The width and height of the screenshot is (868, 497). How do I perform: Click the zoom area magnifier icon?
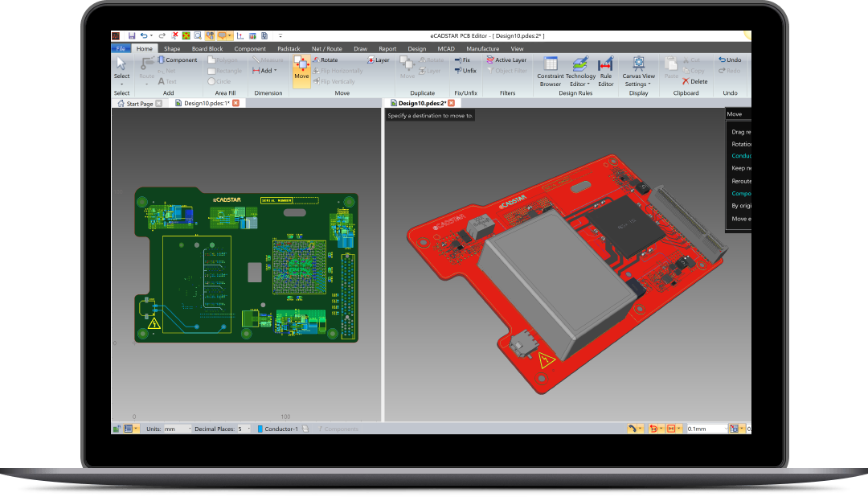(198, 35)
